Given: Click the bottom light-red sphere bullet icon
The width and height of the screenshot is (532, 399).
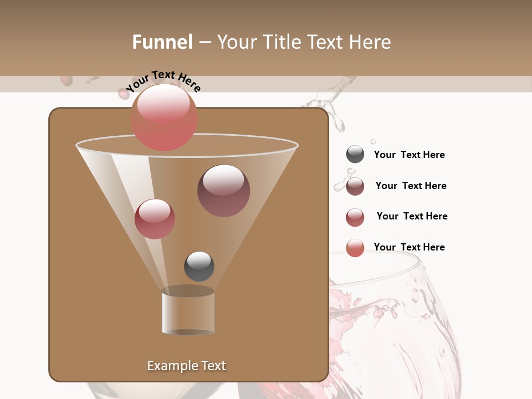Looking at the screenshot, I should click(x=355, y=247).
